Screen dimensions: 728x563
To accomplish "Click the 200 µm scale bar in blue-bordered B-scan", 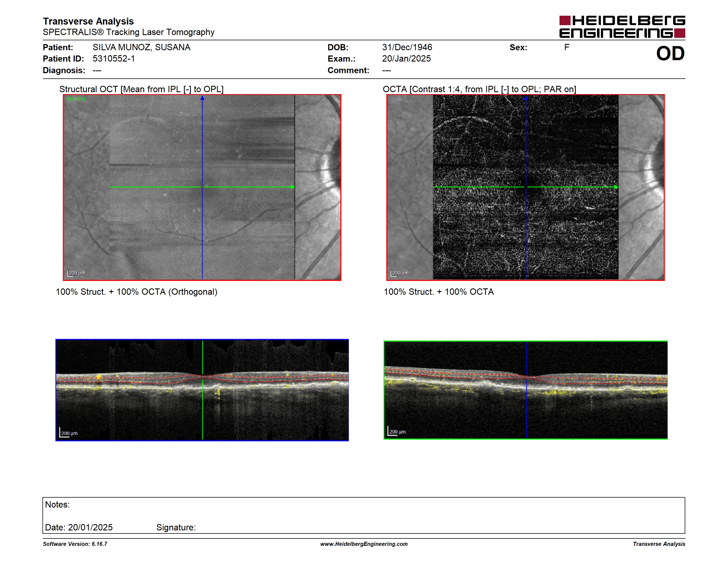I will click(68, 432).
